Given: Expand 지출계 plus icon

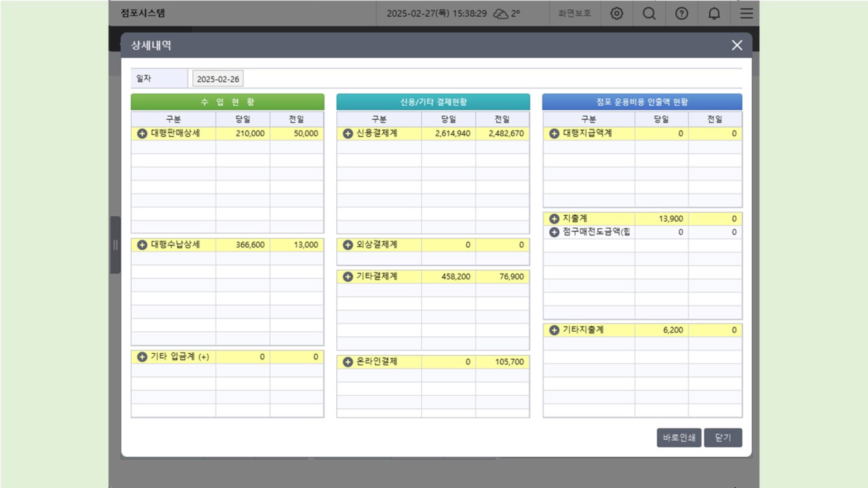Looking at the screenshot, I should click(554, 219).
